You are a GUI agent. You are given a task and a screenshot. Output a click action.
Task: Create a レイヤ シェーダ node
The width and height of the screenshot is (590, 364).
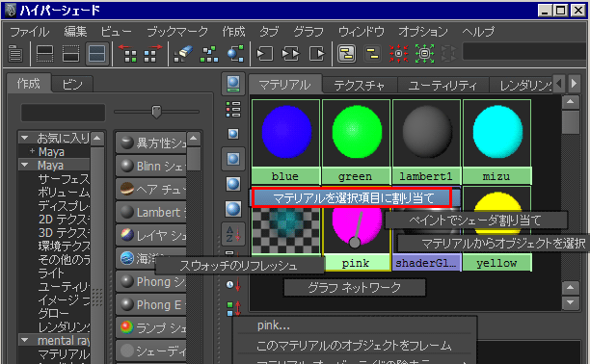151,235
